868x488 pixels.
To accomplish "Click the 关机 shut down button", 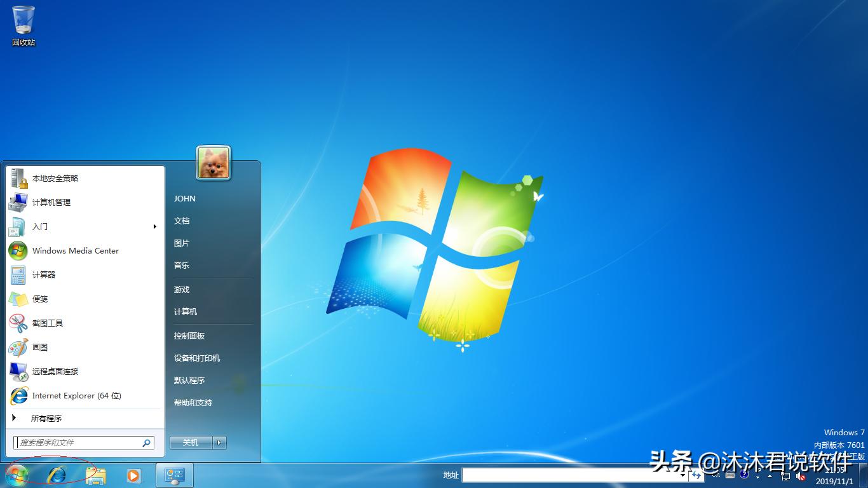I will [x=190, y=442].
